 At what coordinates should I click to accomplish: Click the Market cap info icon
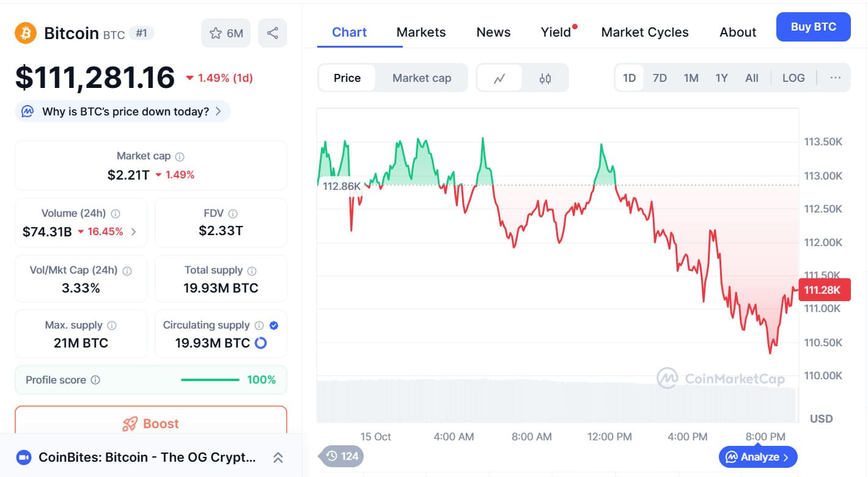click(180, 156)
